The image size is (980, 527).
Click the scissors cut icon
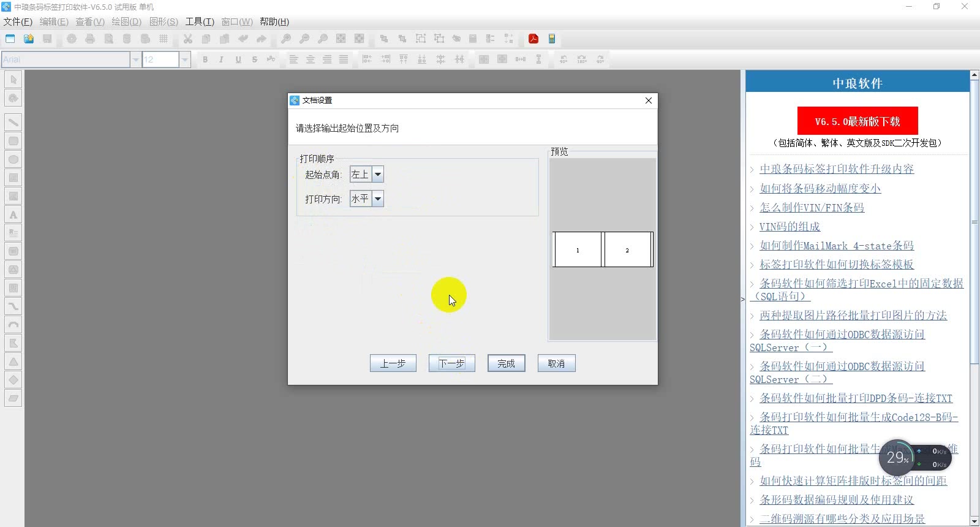[x=188, y=39]
